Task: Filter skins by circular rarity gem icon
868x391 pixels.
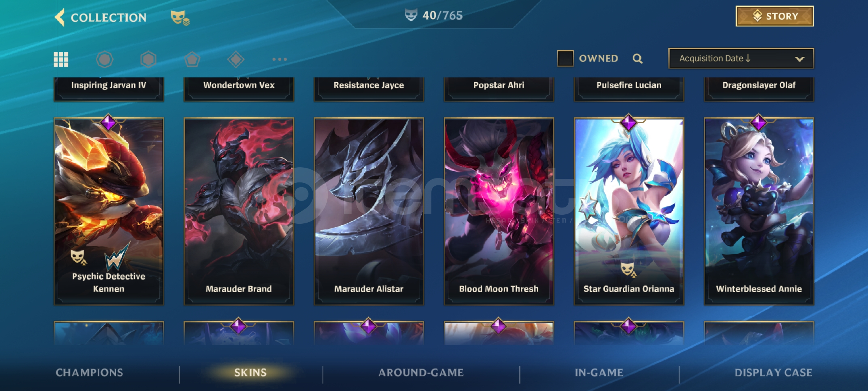Action: (x=105, y=59)
